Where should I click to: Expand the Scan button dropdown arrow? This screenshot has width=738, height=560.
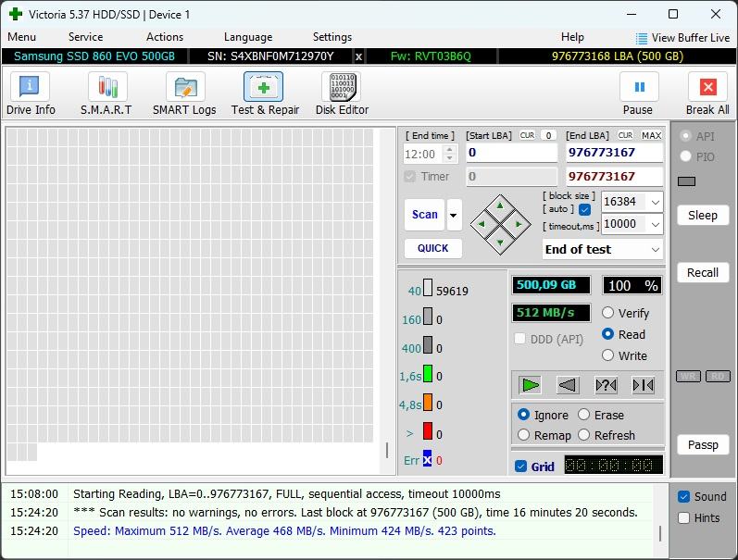(x=453, y=215)
